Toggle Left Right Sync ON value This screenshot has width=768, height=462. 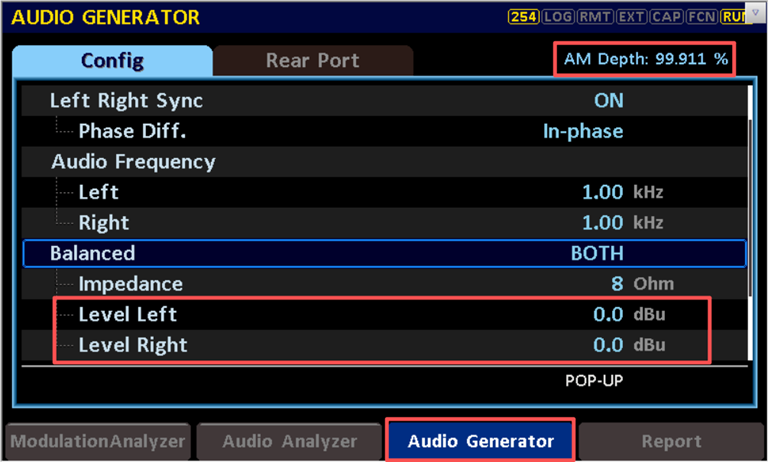[608, 100]
